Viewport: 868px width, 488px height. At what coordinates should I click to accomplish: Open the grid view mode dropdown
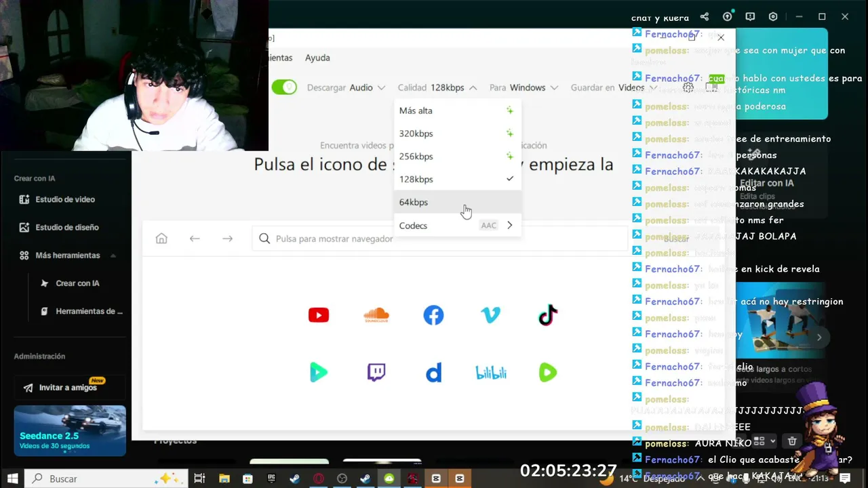tap(764, 441)
